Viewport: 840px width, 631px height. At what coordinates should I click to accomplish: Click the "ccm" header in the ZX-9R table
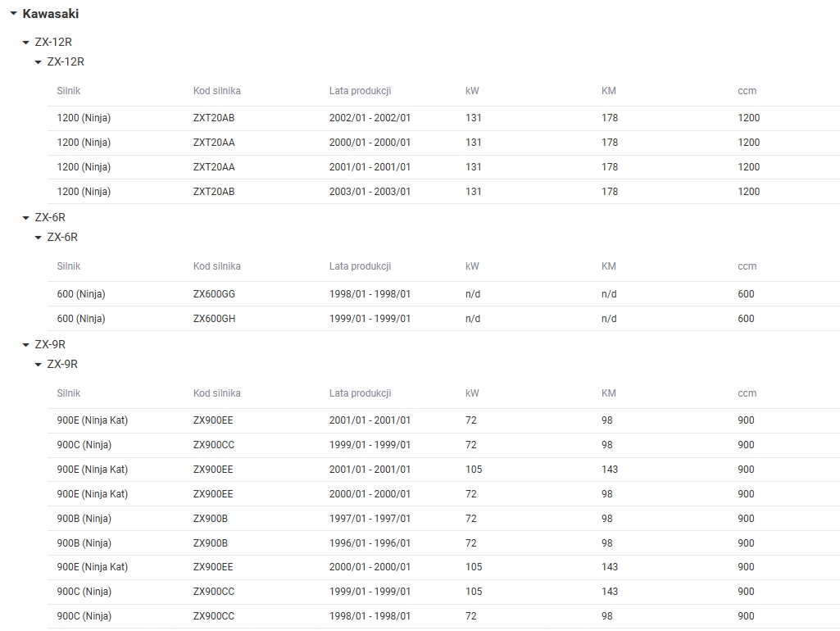pyautogui.click(x=747, y=393)
